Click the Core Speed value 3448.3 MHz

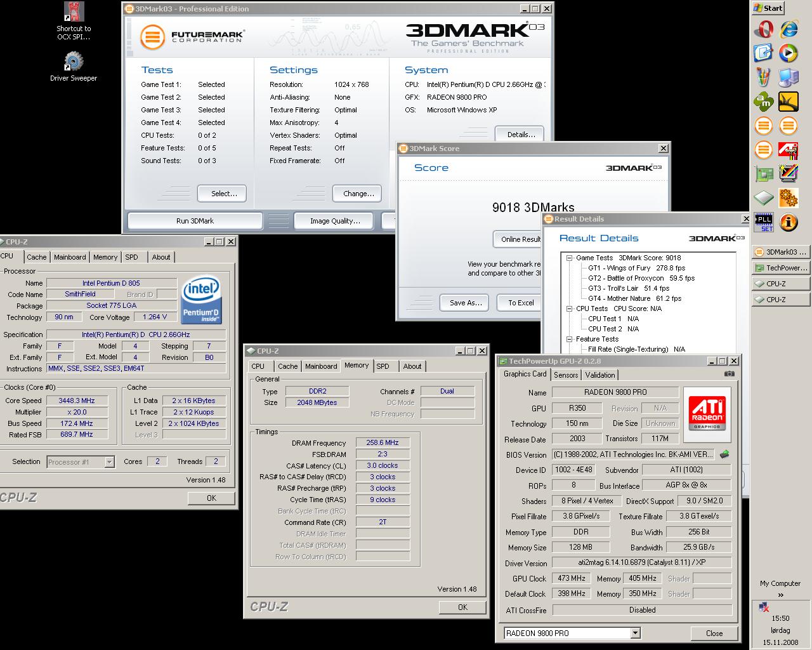(77, 401)
